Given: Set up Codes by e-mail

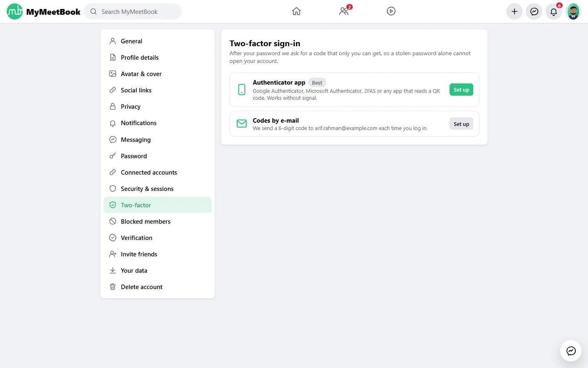Looking at the screenshot, I should pyautogui.click(x=461, y=124).
